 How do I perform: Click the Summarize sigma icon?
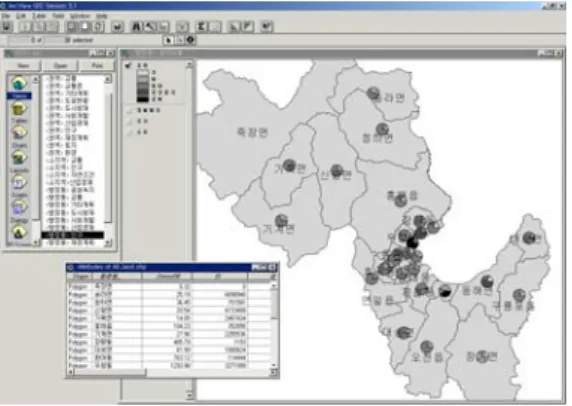pos(201,26)
